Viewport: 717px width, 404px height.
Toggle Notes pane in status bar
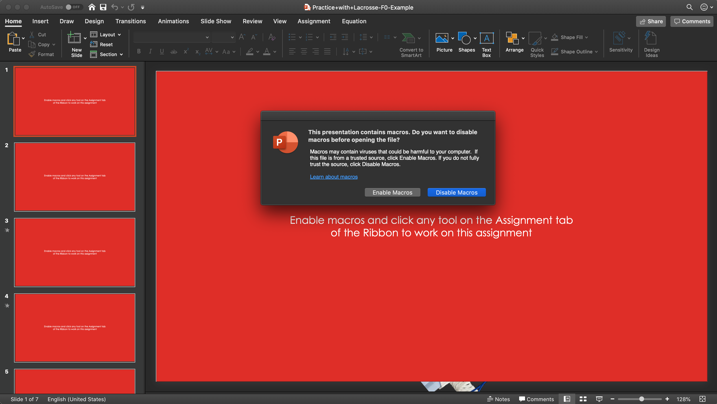(x=498, y=399)
